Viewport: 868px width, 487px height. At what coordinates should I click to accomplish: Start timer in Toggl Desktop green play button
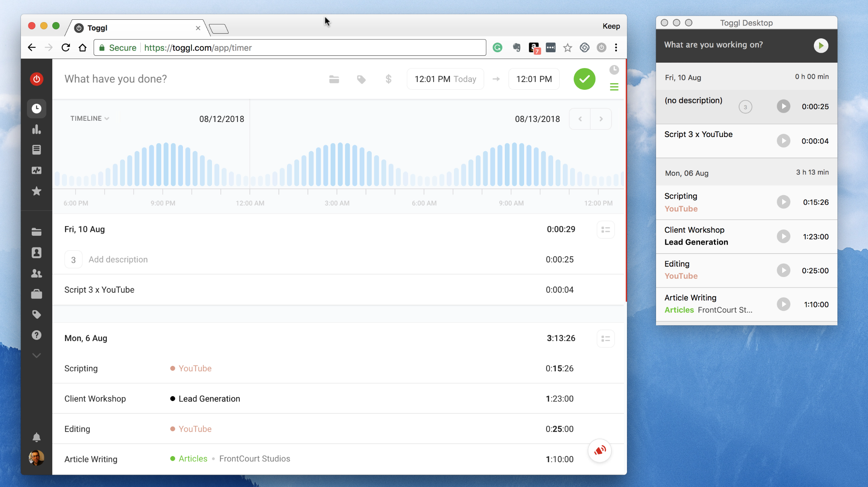820,46
